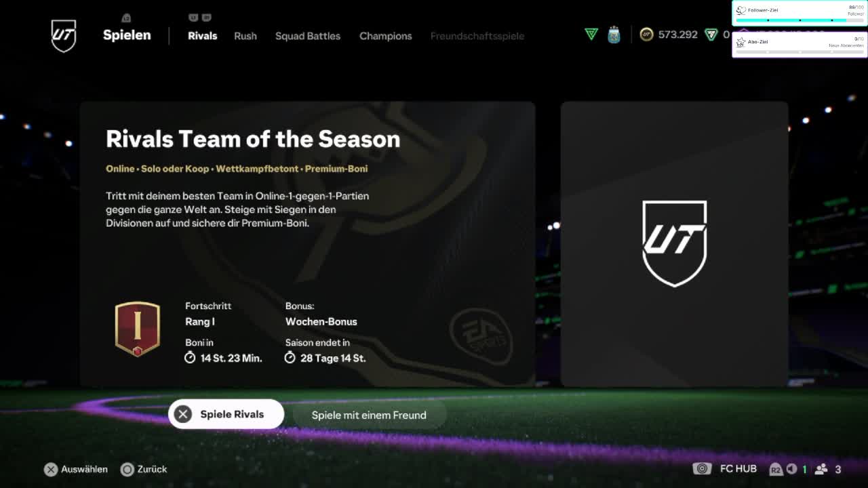868x488 pixels.
Task: Click the large UT shield preview panel
Action: [675, 244]
